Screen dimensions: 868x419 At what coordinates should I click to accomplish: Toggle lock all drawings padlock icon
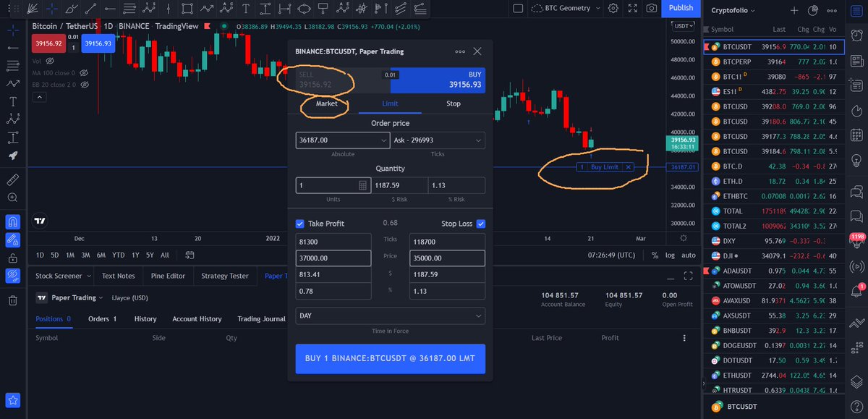coord(13,257)
